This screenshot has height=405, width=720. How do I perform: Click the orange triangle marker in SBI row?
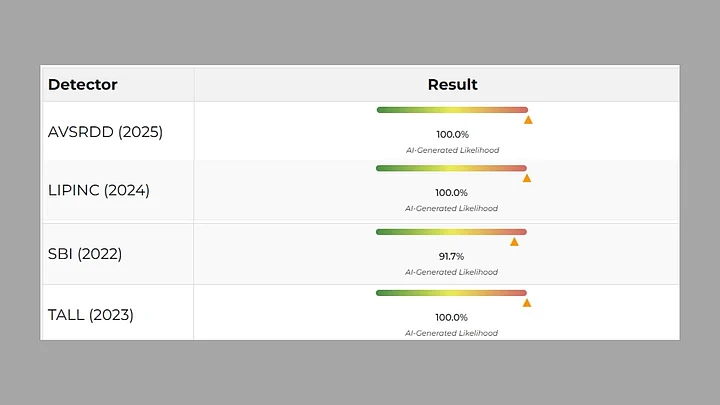[515, 241]
